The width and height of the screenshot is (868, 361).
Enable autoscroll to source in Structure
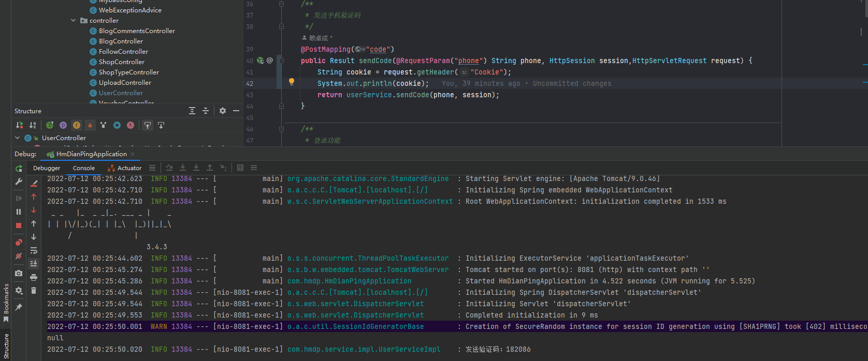148,125
